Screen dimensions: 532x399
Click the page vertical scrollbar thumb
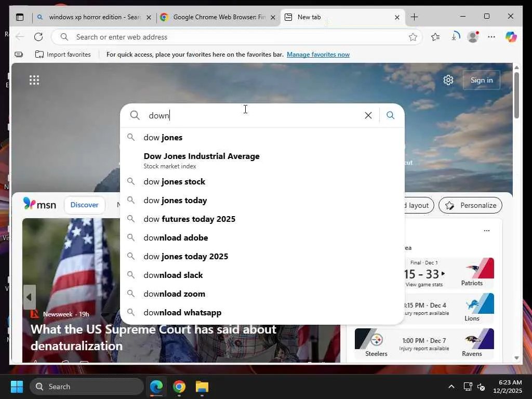click(x=516, y=96)
